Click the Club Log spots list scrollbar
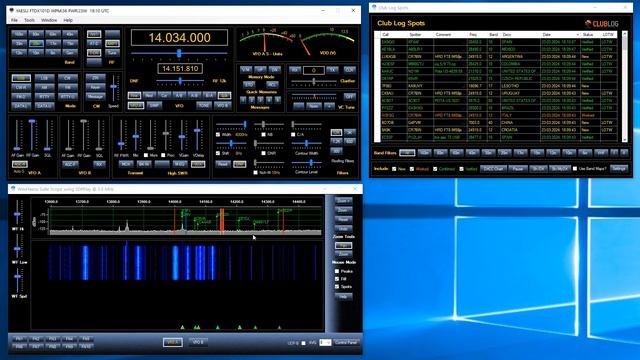This screenshot has width=640, height=360. point(624,87)
